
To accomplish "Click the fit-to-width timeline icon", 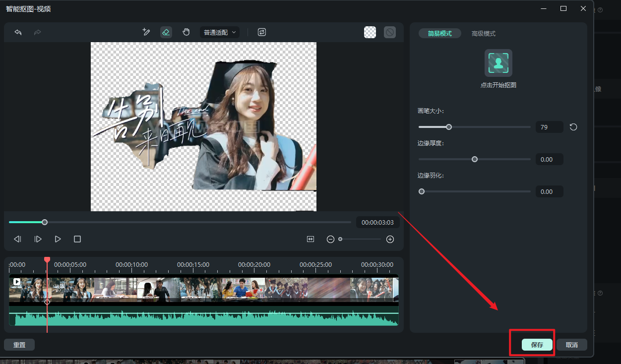I will (x=310, y=239).
